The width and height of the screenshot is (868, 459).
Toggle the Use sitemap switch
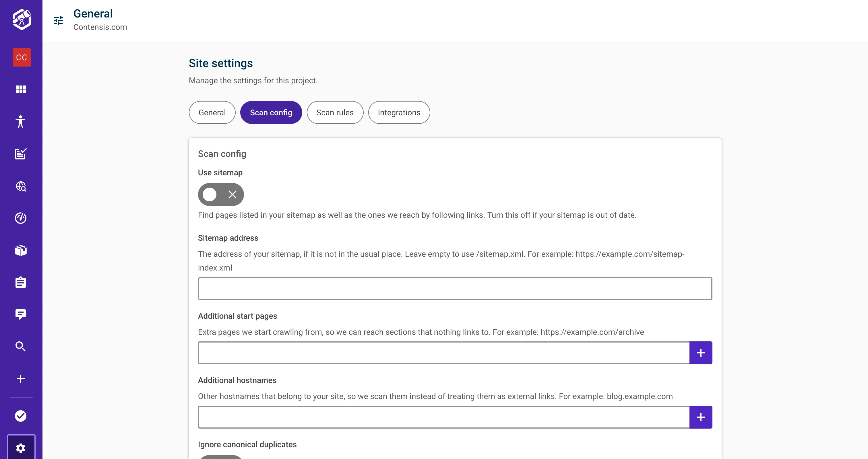(x=221, y=194)
